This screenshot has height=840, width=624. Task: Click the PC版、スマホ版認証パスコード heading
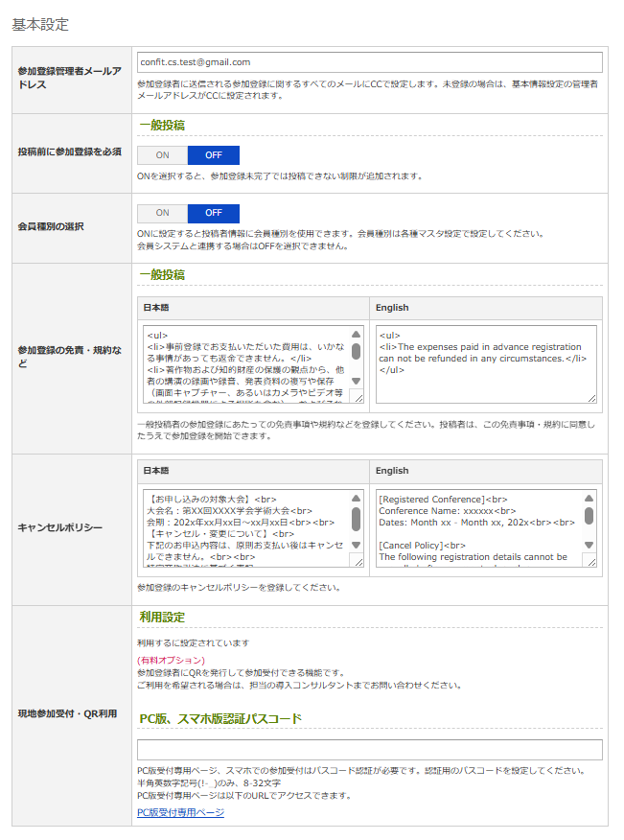(x=220, y=718)
